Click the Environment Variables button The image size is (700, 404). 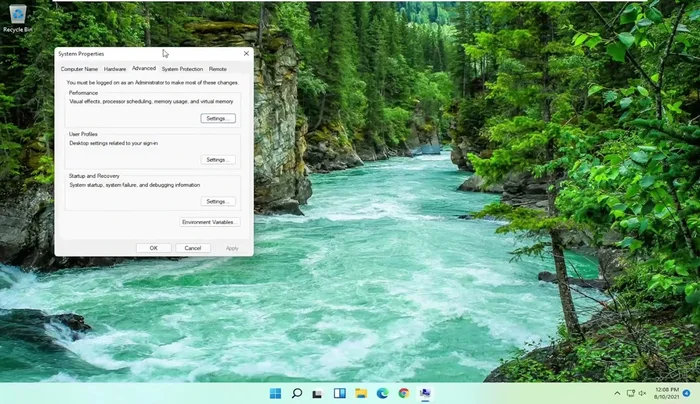(x=209, y=222)
